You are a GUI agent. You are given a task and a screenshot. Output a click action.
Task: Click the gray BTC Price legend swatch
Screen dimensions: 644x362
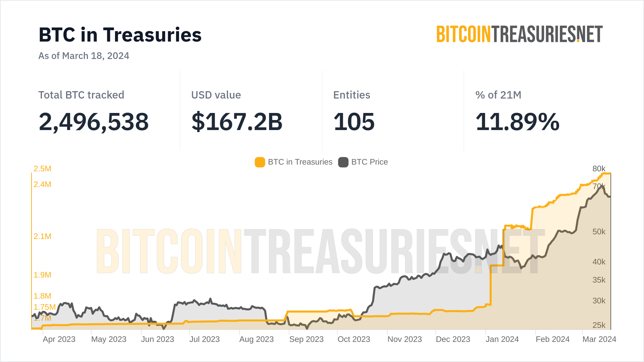(x=343, y=162)
